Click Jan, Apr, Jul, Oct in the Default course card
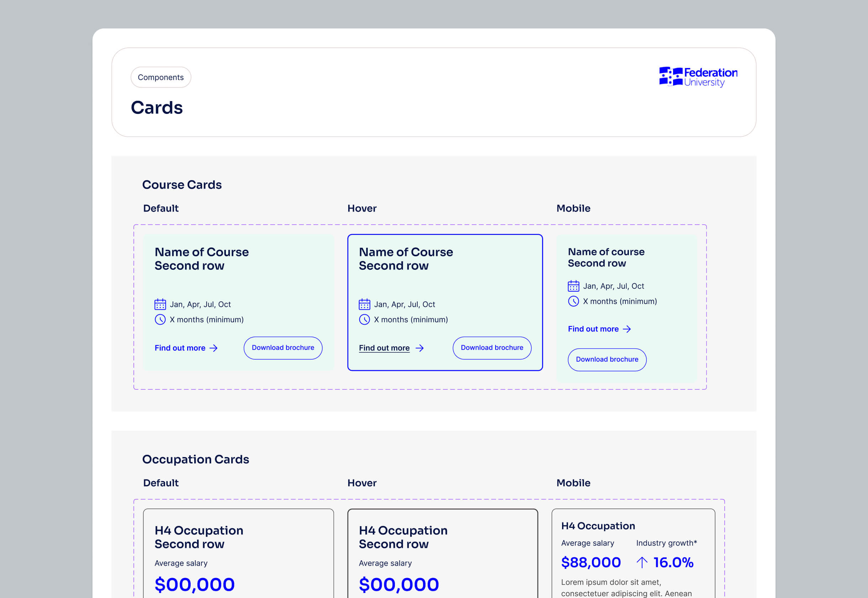This screenshot has height=598, width=868. tap(200, 304)
